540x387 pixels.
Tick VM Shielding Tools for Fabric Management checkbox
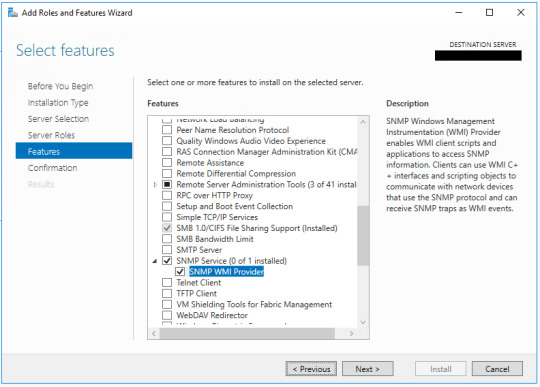coord(167,304)
